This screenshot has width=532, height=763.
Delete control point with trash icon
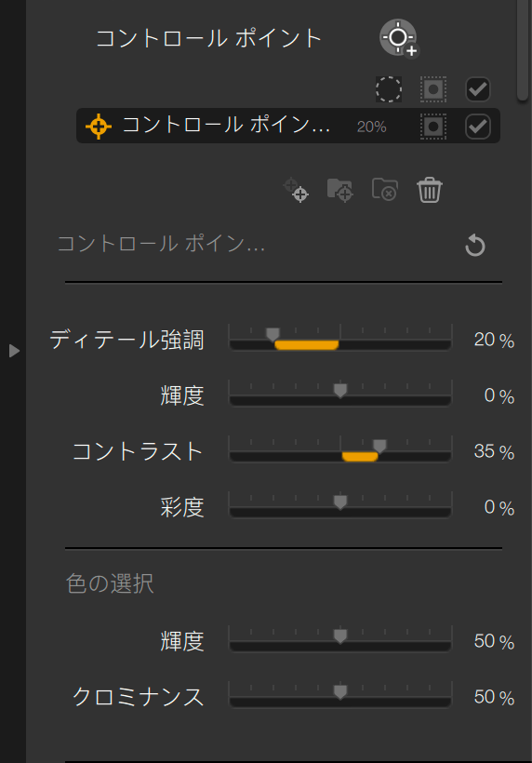(430, 190)
